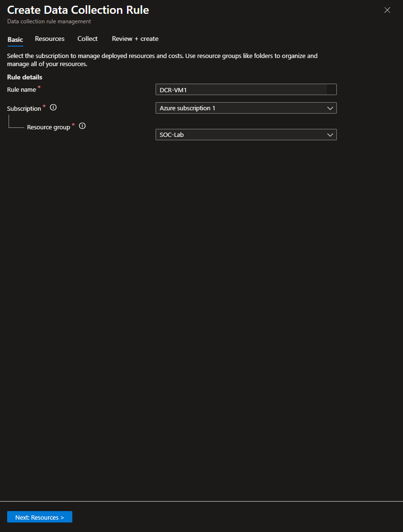Click the Rule name field containing DCR-VM1
Viewport: 403px width, 532px height.
[246, 89]
